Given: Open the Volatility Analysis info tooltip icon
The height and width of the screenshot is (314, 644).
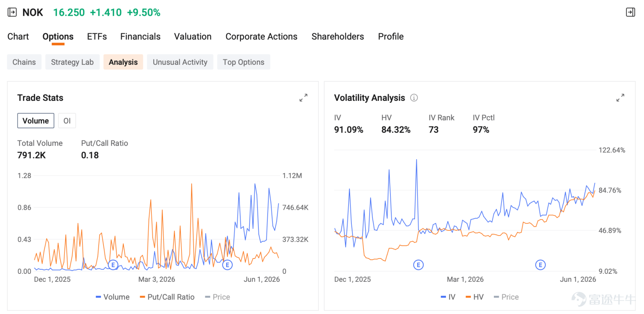Looking at the screenshot, I should [x=414, y=98].
